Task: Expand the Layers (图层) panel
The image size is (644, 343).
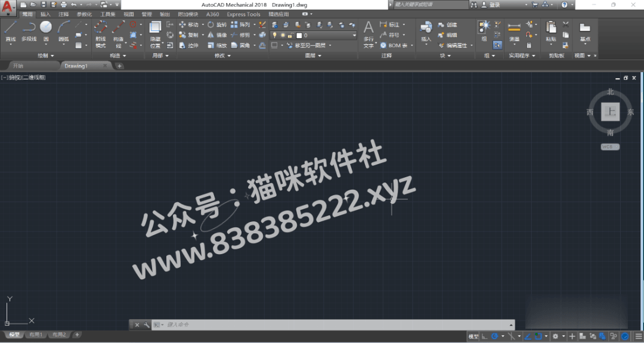Action: click(313, 55)
